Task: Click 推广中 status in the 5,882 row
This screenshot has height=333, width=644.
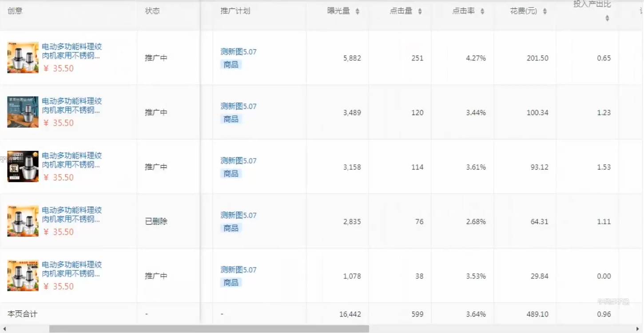Action: coord(156,58)
